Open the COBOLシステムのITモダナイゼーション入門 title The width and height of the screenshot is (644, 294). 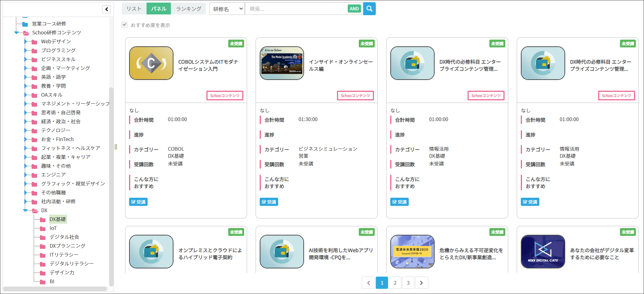[208, 65]
